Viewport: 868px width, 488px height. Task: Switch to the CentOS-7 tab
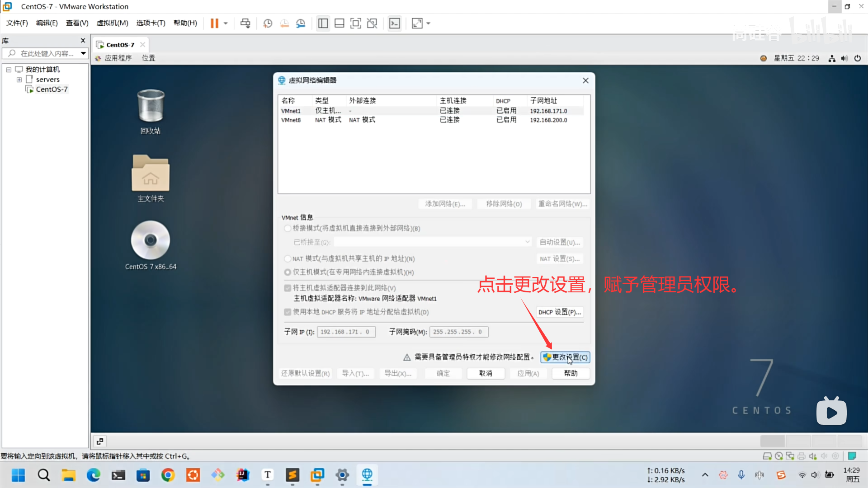[120, 45]
